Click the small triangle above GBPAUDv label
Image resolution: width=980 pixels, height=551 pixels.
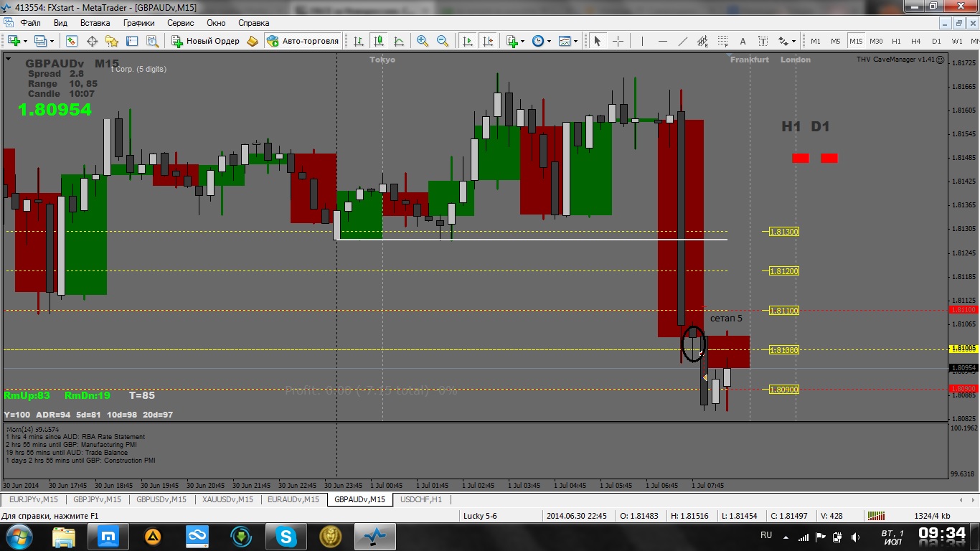coord(8,58)
